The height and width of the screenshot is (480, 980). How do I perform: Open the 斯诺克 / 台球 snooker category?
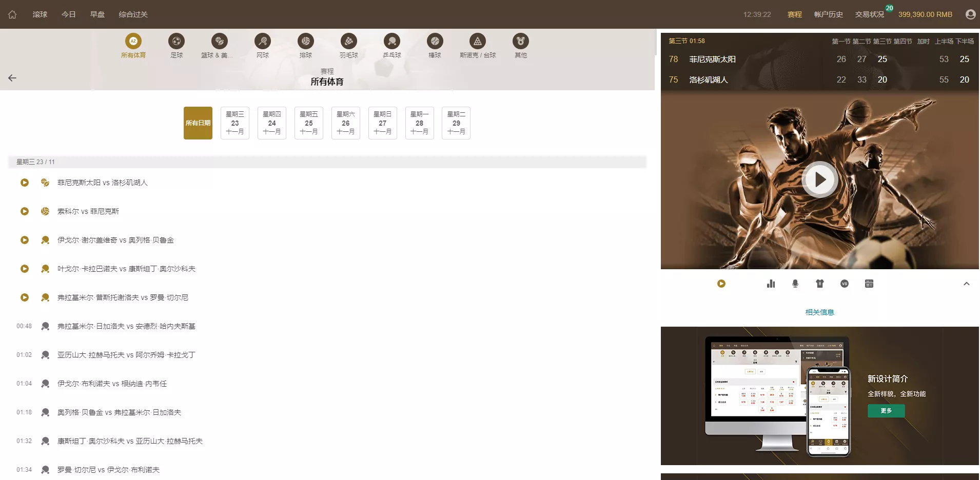477,42
